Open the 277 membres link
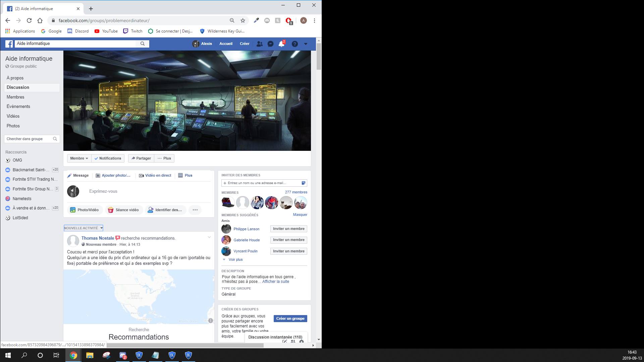 296,192
